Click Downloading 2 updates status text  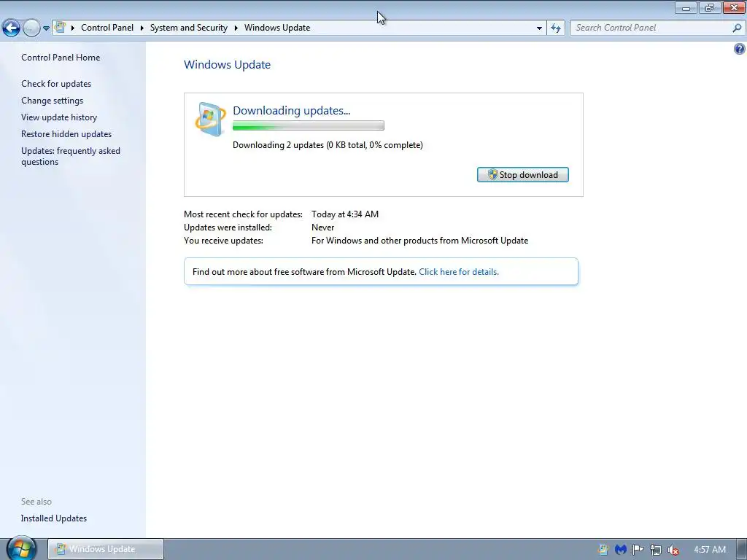coord(328,145)
